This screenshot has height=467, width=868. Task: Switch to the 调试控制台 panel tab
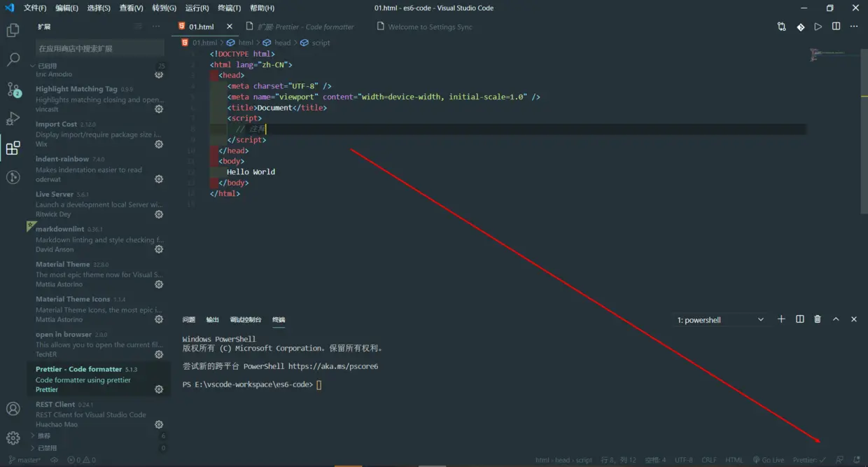click(246, 320)
